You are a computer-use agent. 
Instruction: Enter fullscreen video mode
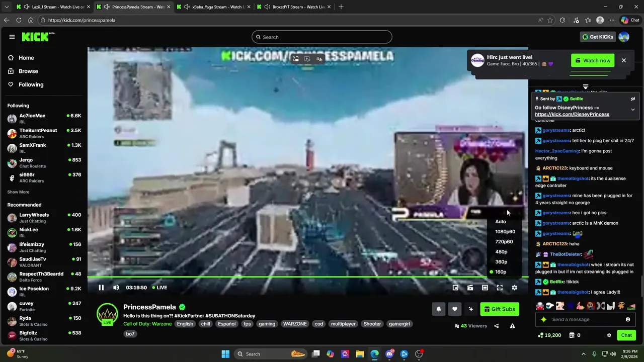500,288
